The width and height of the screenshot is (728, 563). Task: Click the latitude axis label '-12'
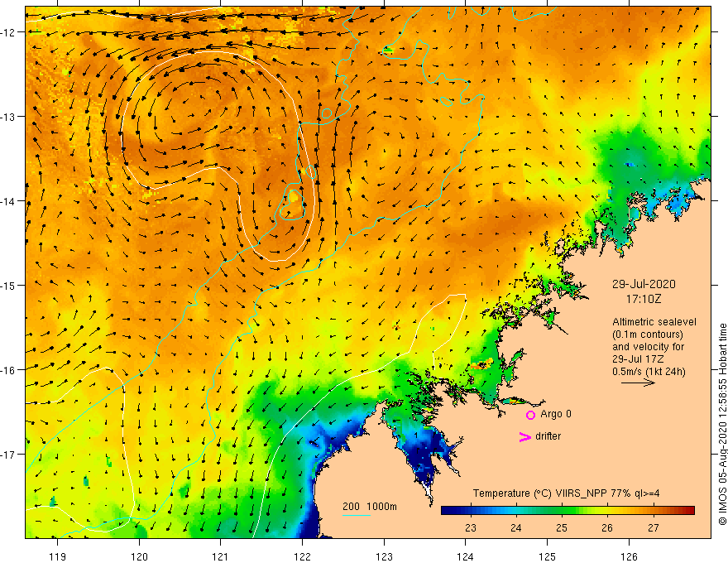[8, 32]
